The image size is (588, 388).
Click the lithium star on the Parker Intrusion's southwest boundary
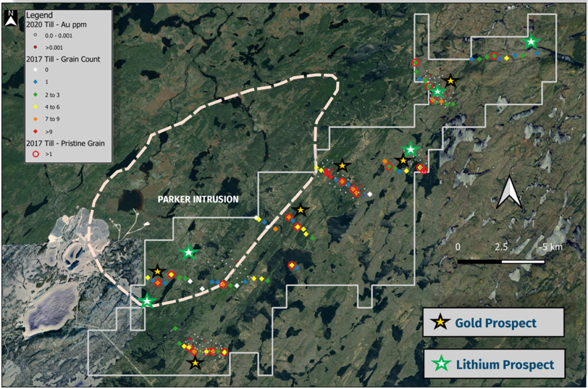147,300
